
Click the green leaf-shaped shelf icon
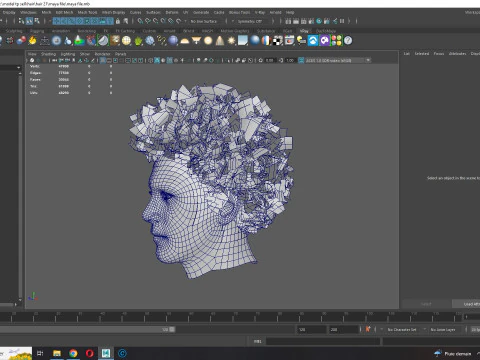pyautogui.click(x=138, y=41)
